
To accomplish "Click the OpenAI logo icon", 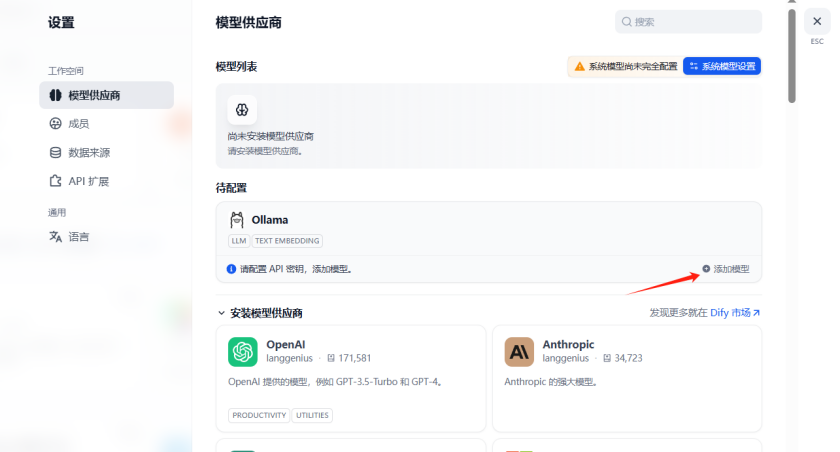I will coord(243,352).
